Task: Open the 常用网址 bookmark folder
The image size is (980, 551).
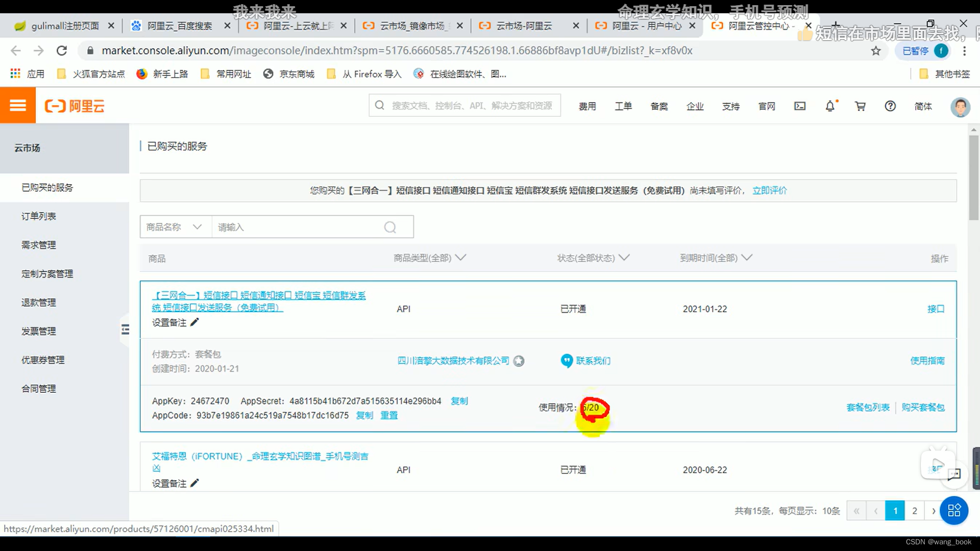Action: pyautogui.click(x=226, y=74)
